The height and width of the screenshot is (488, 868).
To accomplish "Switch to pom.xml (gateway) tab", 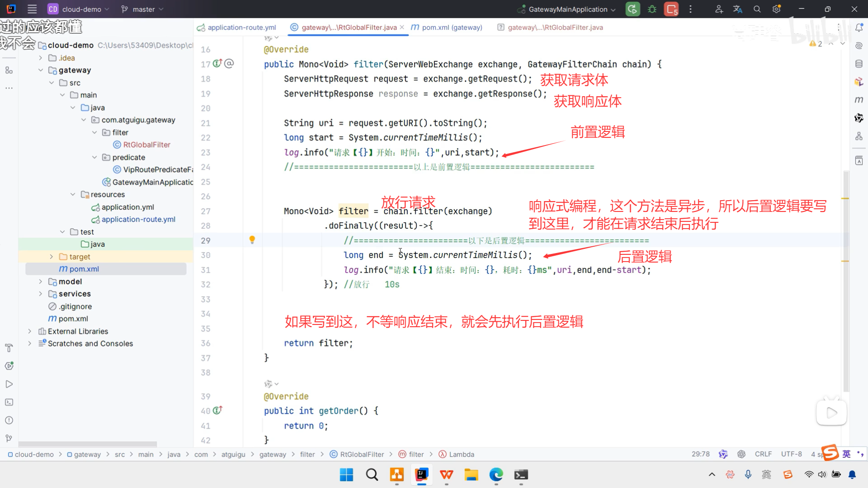I will [x=452, y=28].
